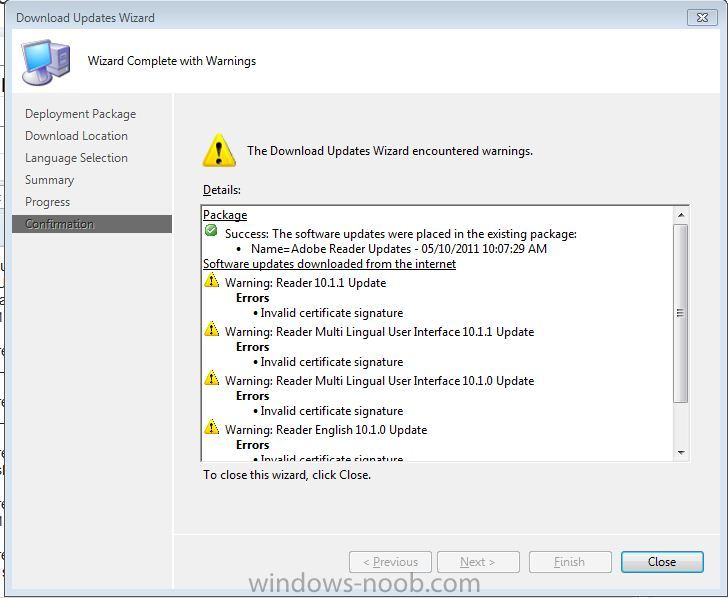Viewport: 728px width, 598px height.
Task: Click 'The Download Updates Wizard encountered warnings' message
Action: pos(390,151)
